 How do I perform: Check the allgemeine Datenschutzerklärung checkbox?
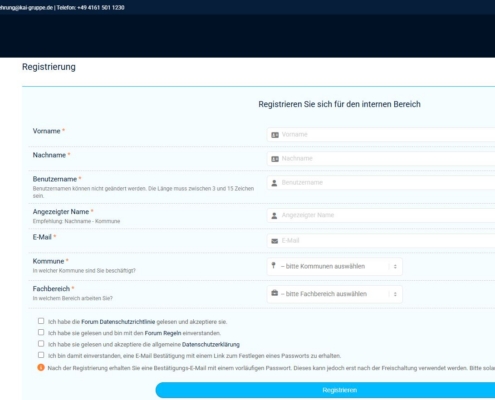[x=41, y=344]
